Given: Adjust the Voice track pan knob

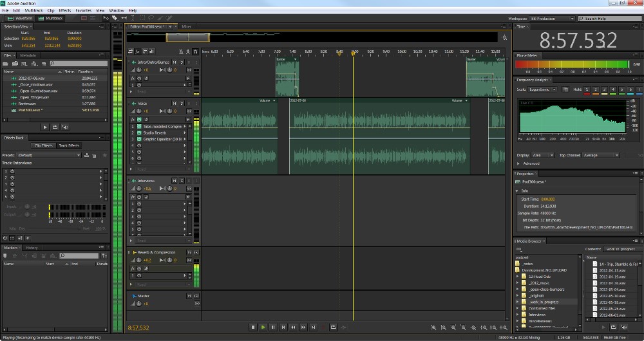Looking at the screenshot, I should click(x=168, y=111).
